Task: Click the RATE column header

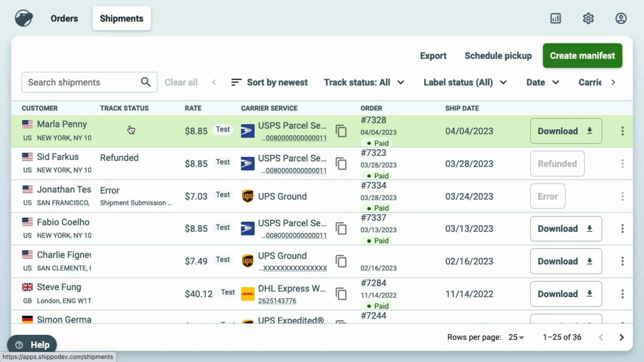Action: tap(193, 108)
